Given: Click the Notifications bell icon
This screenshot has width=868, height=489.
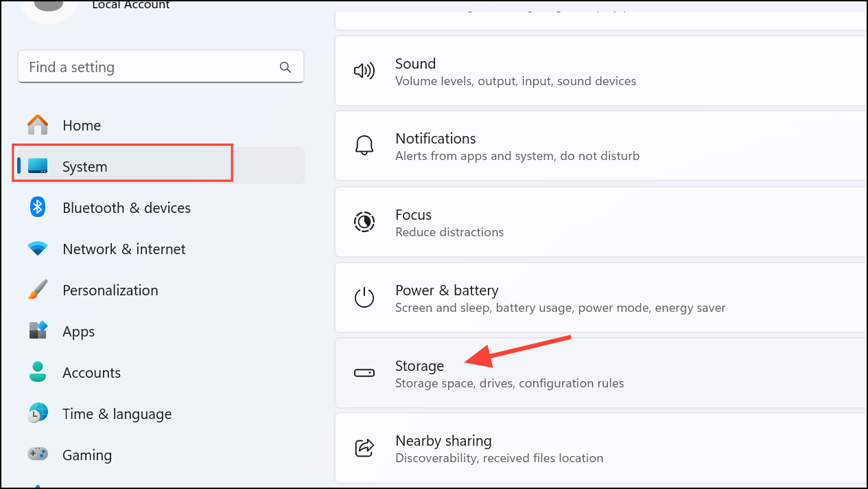Looking at the screenshot, I should tap(364, 146).
